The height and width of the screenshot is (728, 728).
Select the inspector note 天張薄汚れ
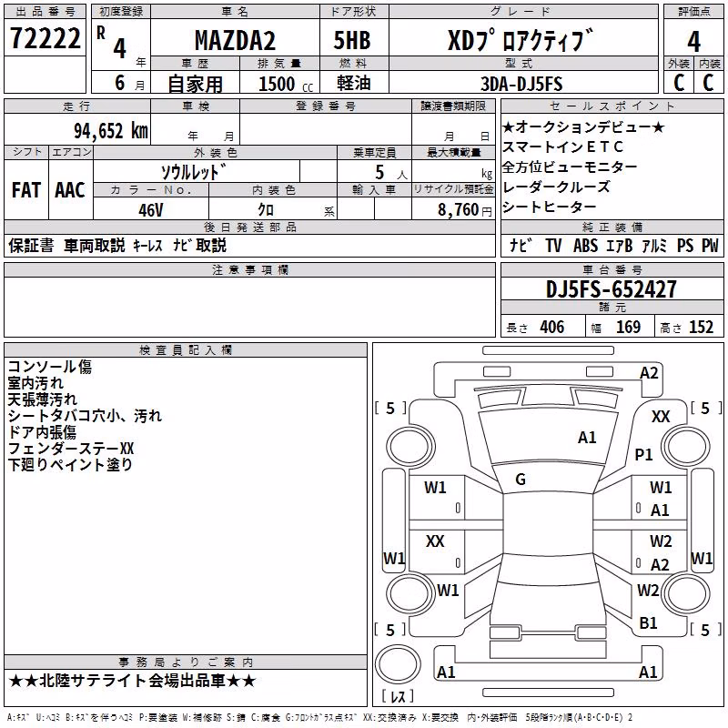[43, 399]
